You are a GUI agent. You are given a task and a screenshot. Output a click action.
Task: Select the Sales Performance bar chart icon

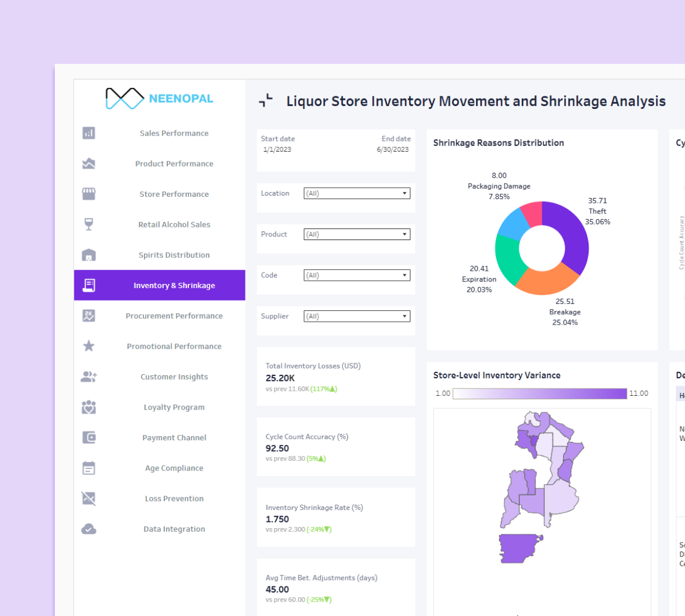click(88, 133)
